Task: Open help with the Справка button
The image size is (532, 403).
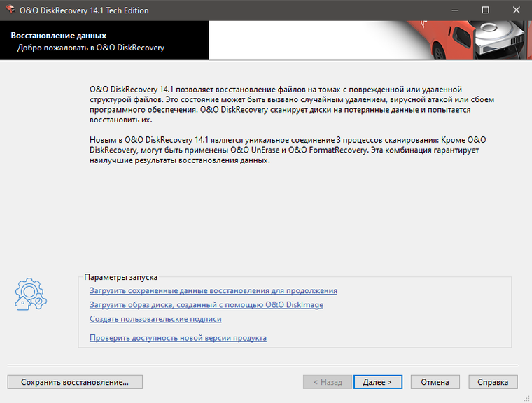Action: 493,382
